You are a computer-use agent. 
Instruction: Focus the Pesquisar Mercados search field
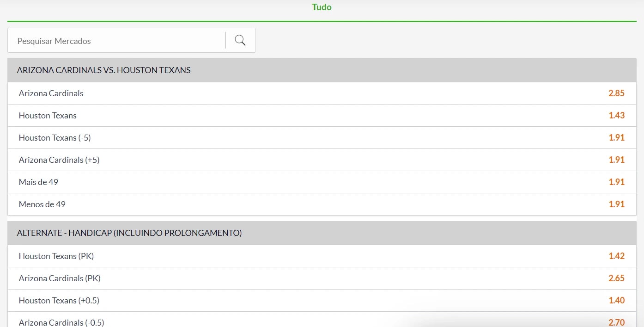116,41
